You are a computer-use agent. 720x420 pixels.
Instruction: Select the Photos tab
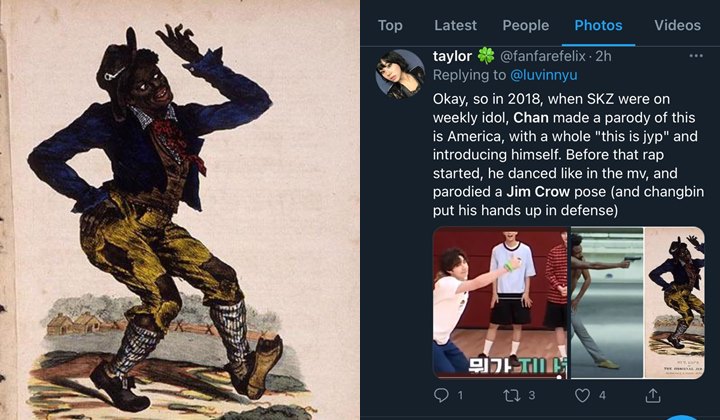point(598,25)
